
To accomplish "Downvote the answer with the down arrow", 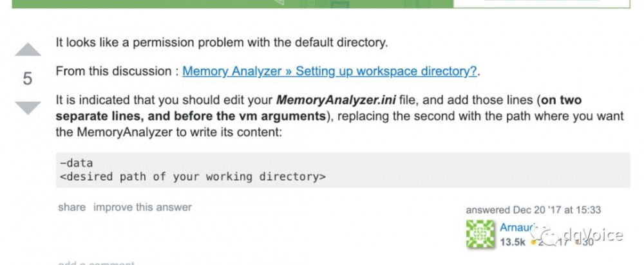I will click(x=27, y=107).
